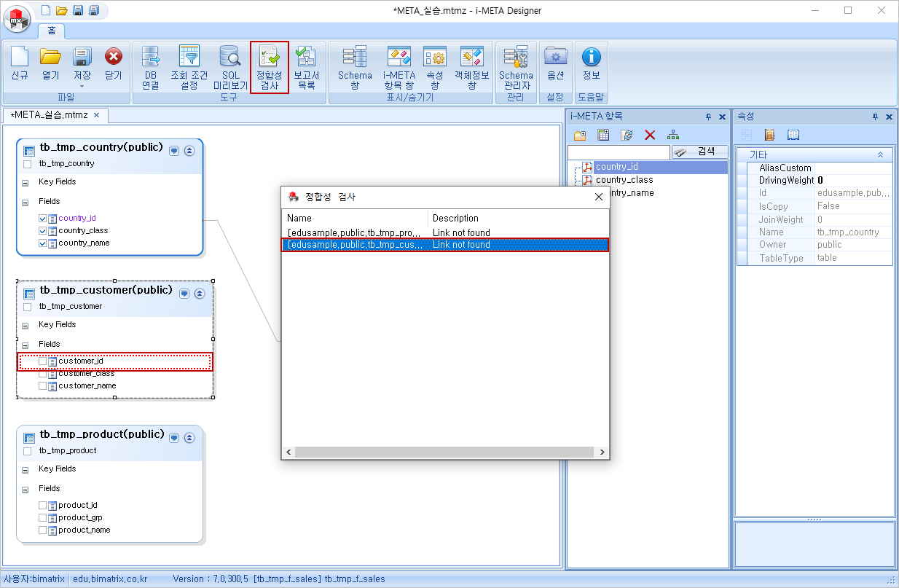Collapse Fields in tb_tmp_customer table
Screen dimensions: 899x588
coord(25,345)
